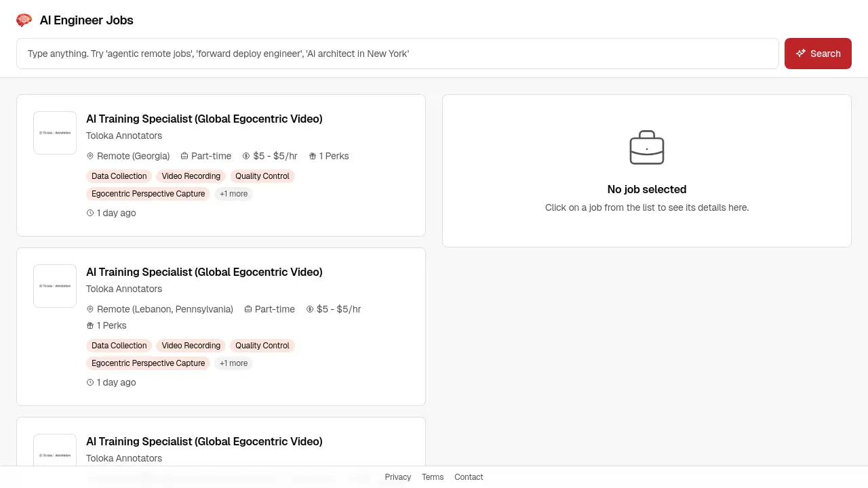Image resolution: width=868 pixels, height=488 pixels.
Task: Click gift icon beside 1 Perks on Georgia card
Action: [x=313, y=156]
